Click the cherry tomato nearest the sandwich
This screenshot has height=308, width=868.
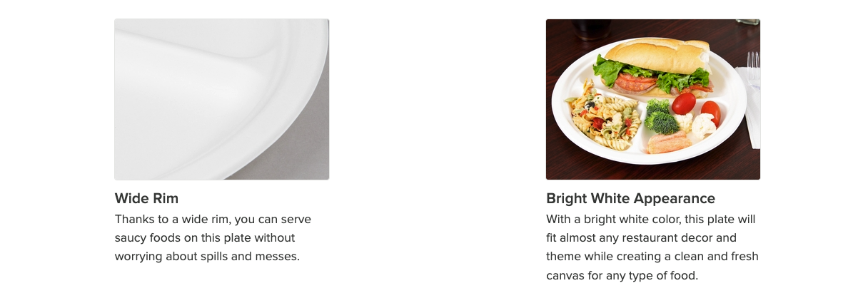pos(683,103)
